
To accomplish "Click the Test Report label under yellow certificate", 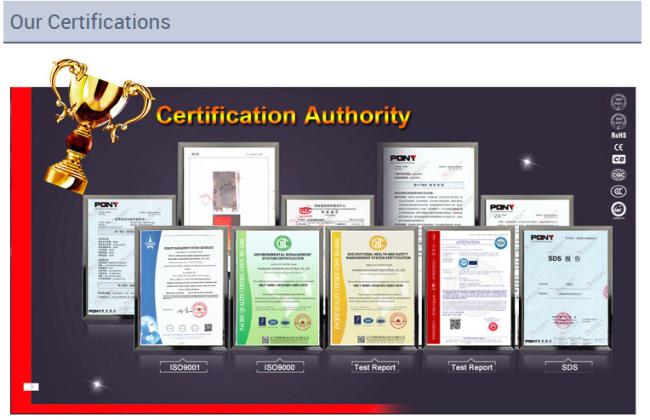I will coord(376,367).
